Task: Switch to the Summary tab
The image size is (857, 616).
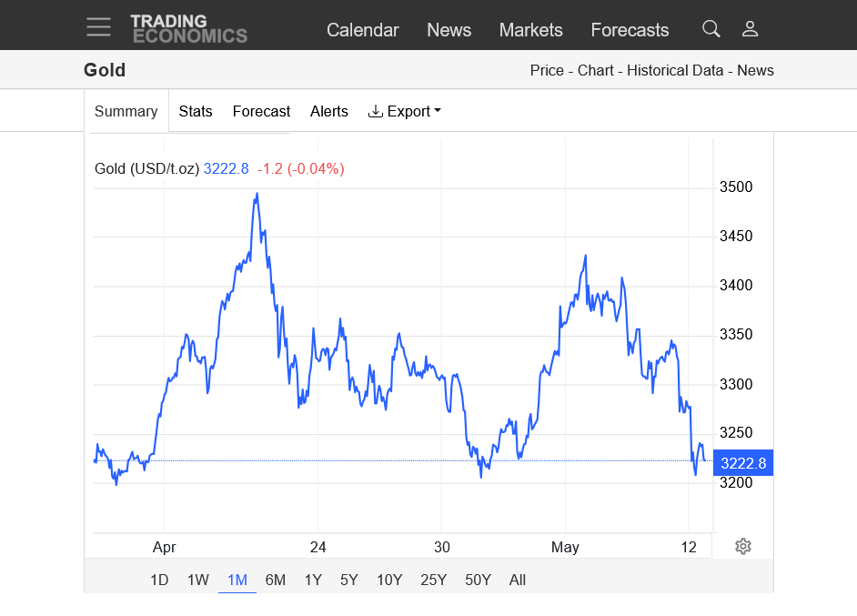Action: [126, 112]
